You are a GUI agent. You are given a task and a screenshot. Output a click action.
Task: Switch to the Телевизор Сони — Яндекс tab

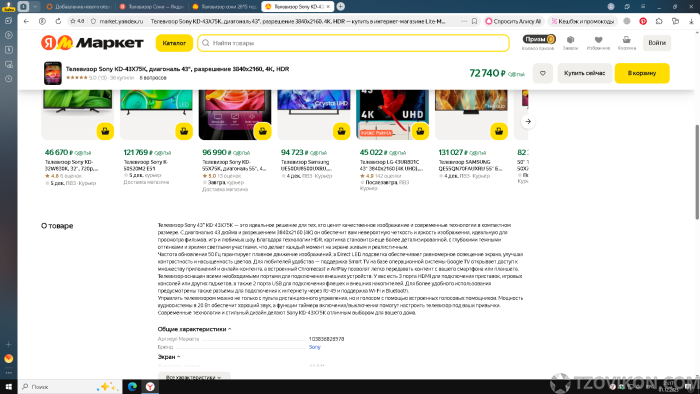[152, 7]
